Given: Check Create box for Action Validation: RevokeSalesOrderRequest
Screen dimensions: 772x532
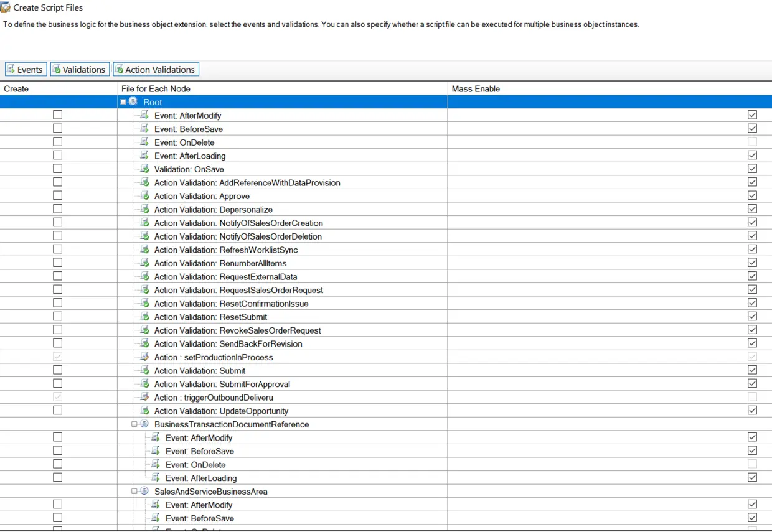Looking at the screenshot, I should click(58, 330).
